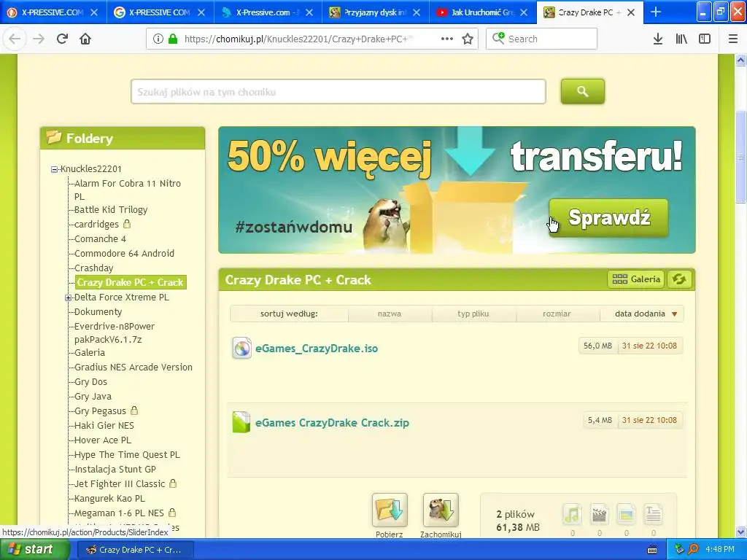Open the Library bookshelf icon
747x560 pixels.
(681, 39)
